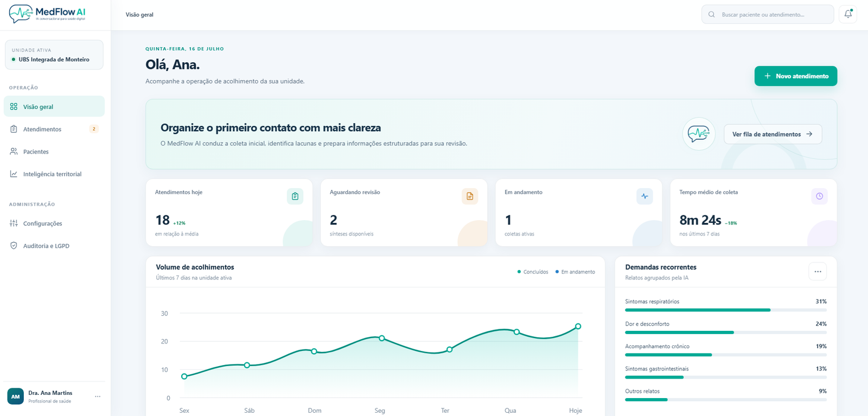
Task: Open user menu dots beside Dra. Ana Martins
Action: tap(98, 396)
